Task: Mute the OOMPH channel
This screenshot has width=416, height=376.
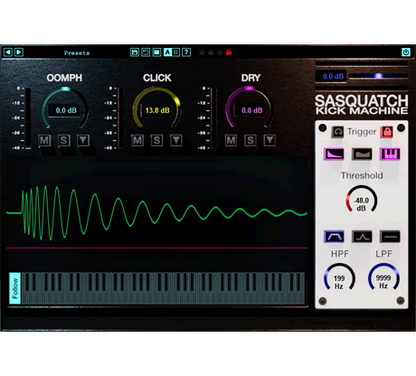Action: click(44, 140)
